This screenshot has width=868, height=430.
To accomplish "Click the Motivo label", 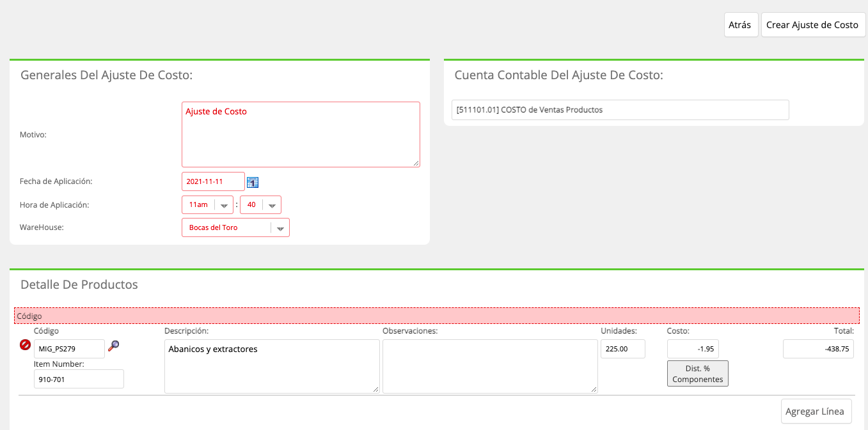I will pos(33,135).
